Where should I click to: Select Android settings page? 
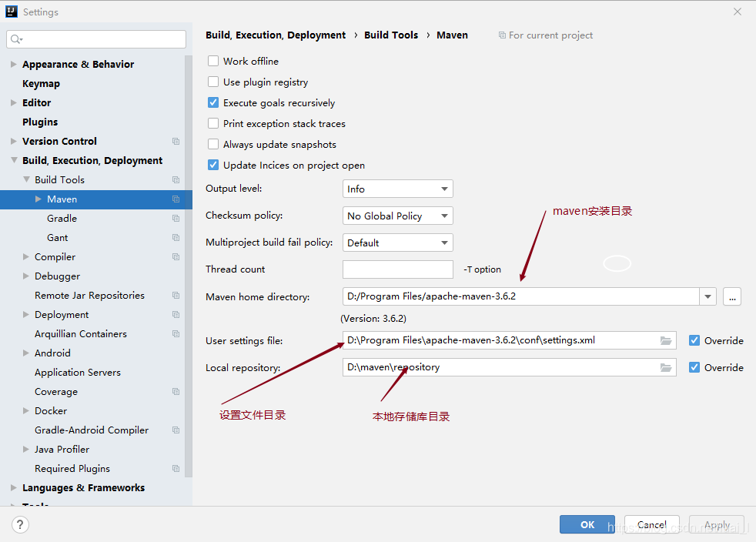click(52, 353)
